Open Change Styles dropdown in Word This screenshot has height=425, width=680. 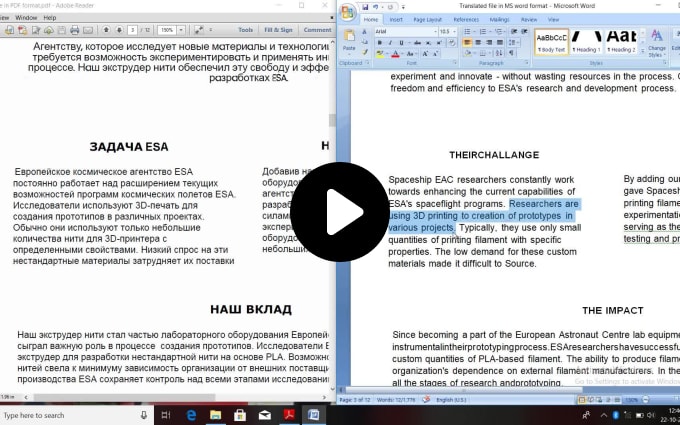point(657,42)
